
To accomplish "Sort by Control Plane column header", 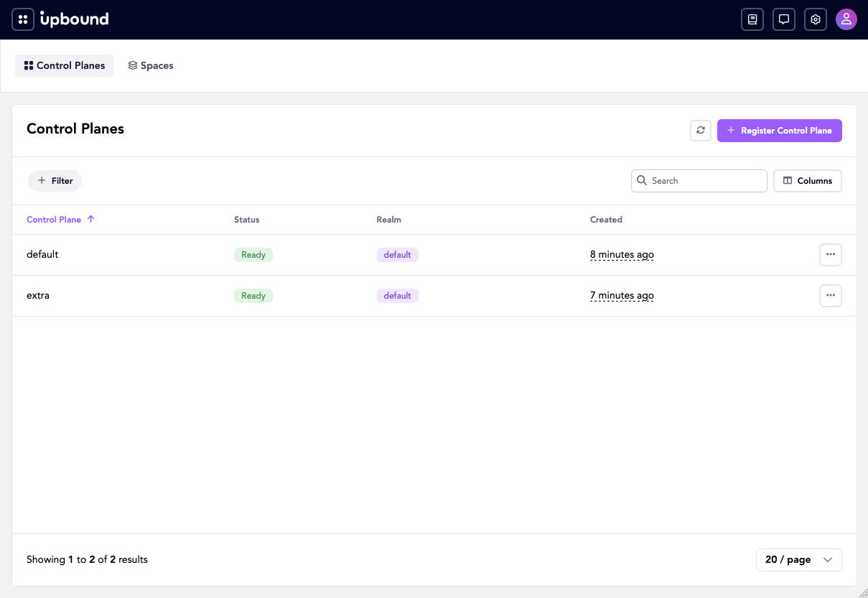I will point(60,220).
